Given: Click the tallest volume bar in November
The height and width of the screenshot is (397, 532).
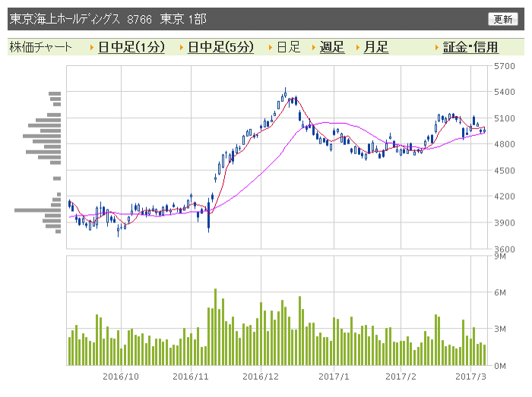Looking at the screenshot, I should coord(215,327).
